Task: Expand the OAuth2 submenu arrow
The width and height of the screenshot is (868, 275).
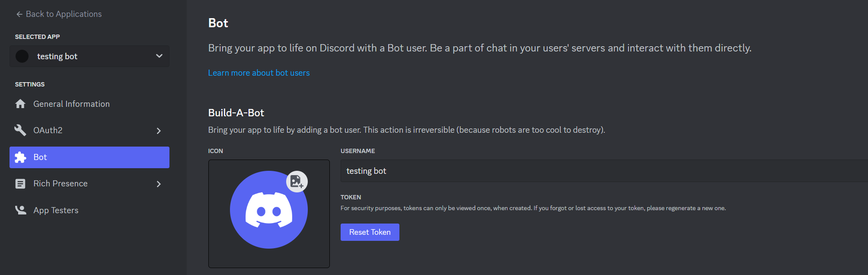Action: 159,131
